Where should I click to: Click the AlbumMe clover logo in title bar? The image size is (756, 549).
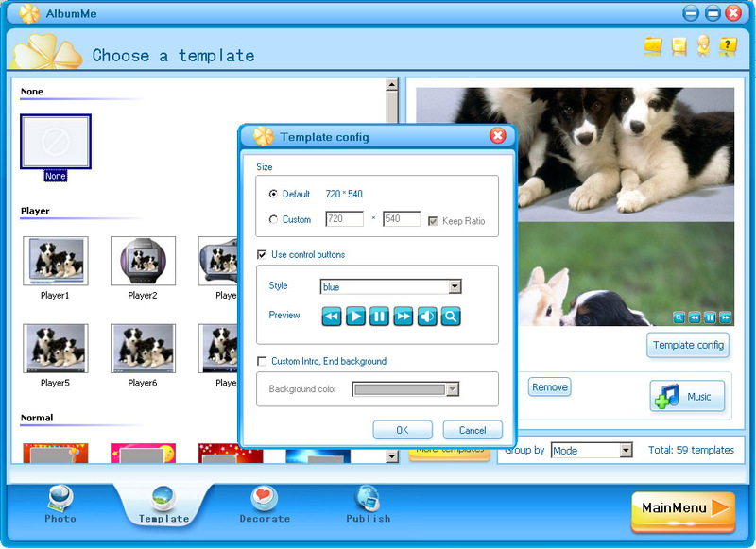pos(29,13)
